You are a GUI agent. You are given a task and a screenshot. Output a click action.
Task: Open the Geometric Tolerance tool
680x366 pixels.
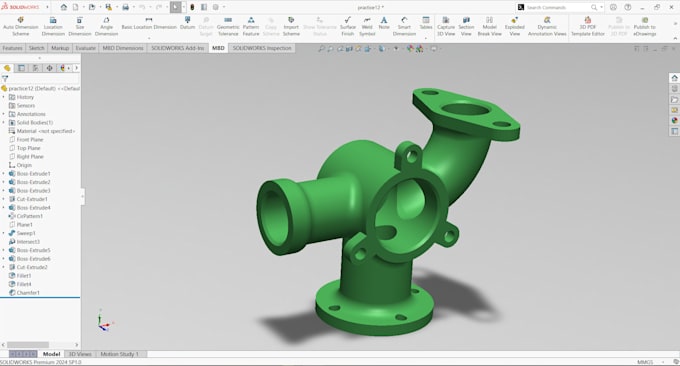[x=228, y=26]
